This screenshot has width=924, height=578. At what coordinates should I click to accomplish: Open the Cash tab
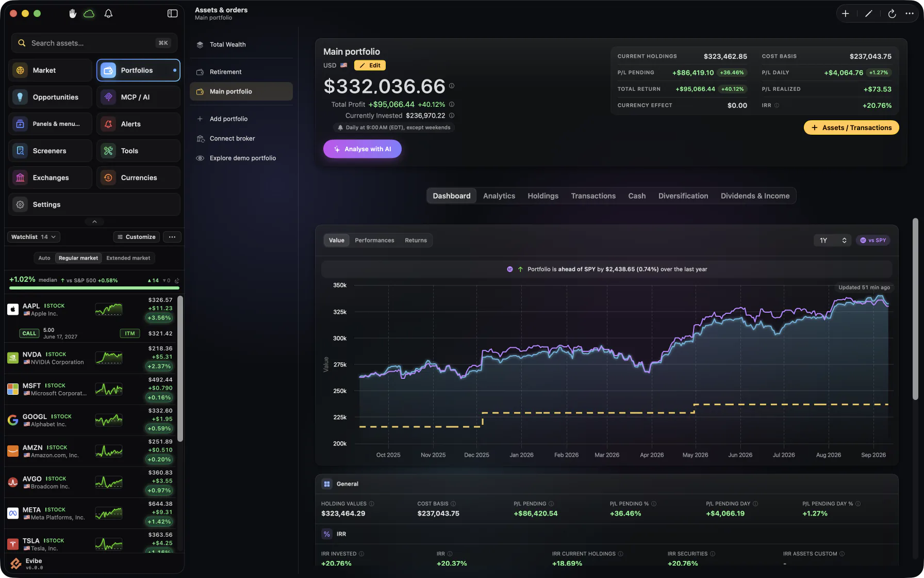637,196
